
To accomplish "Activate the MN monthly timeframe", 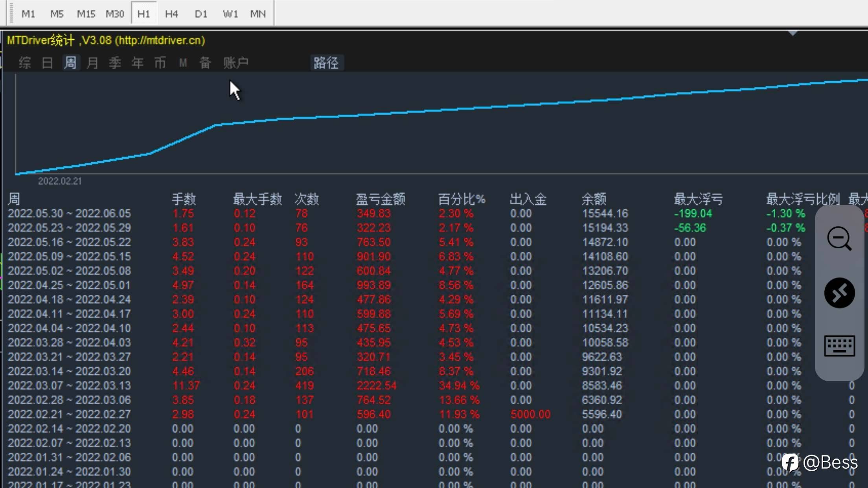I will pos(258,14).
